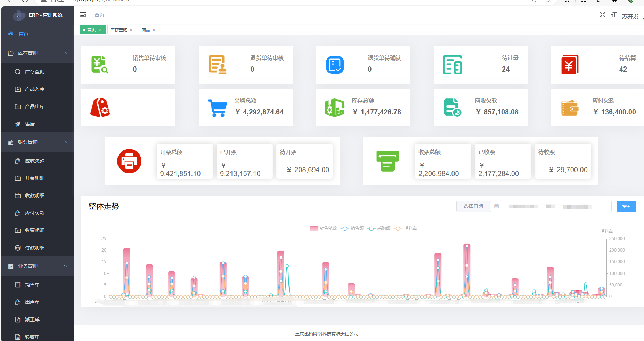Collapse the 业务管理 sidebar group
The width and height of the screenshot is (644, 341).
[x=38, y=266]
